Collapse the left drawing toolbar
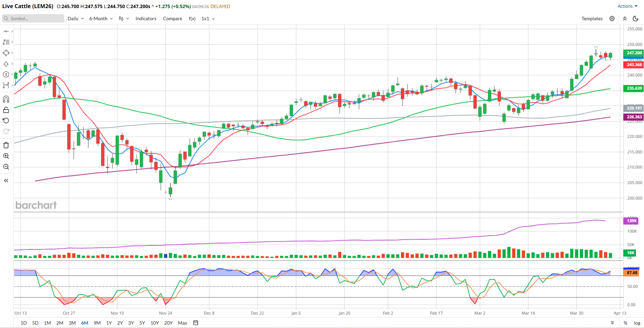This screenshot has height=328, width=644. pos(6,181)
